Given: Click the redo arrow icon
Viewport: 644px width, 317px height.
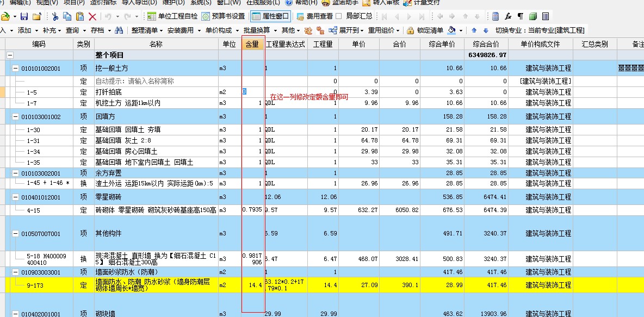Looking at the screenshot, I should [127, 16].
